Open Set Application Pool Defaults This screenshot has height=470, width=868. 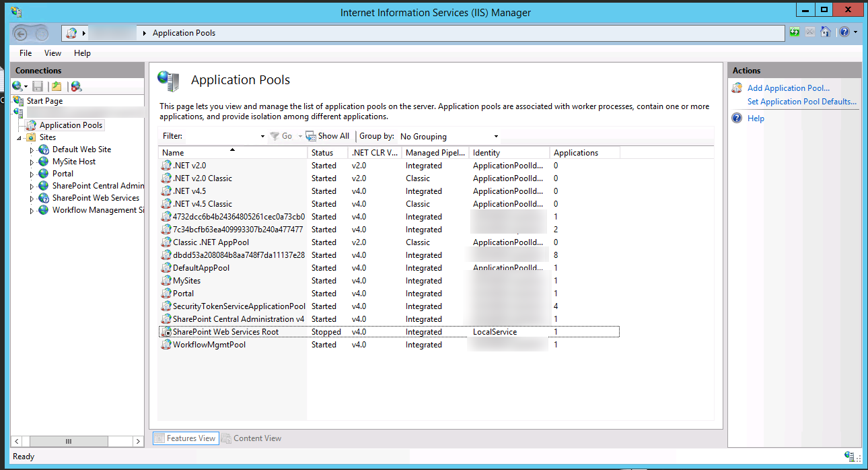tap(802, 101)
